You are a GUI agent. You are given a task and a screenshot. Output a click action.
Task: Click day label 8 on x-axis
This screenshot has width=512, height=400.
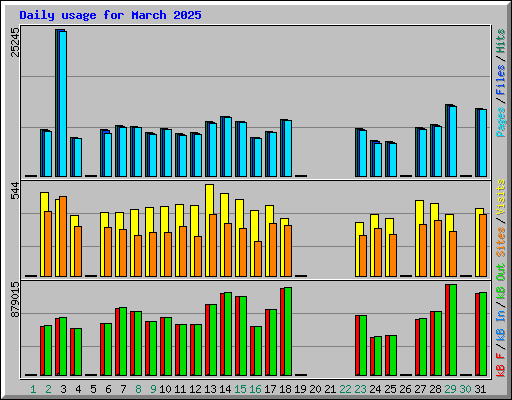click(x=138, y=389)
